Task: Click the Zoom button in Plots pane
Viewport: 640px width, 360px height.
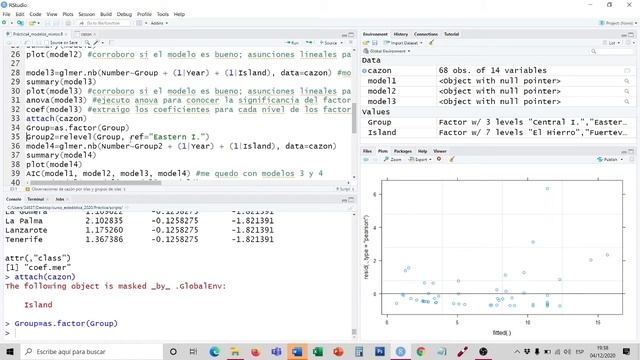Action: (x=393, y=160)
